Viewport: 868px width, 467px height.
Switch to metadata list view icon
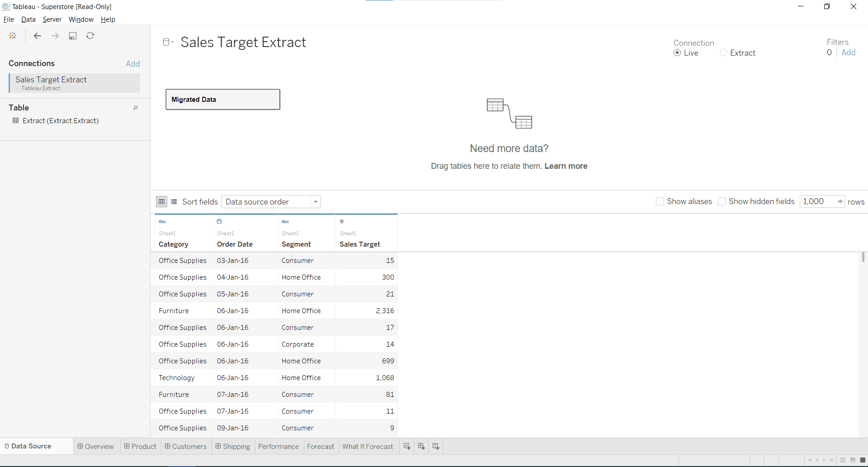(x=174, y=202)
